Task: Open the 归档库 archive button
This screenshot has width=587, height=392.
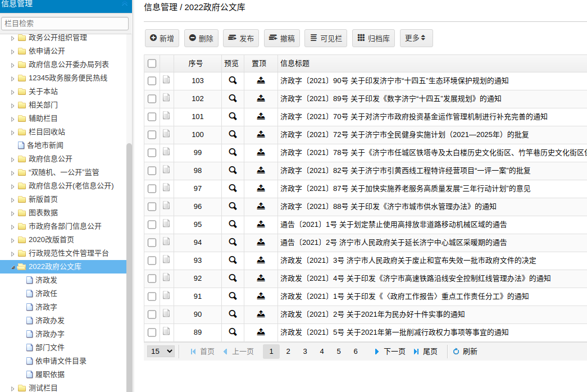Action: 373,38
